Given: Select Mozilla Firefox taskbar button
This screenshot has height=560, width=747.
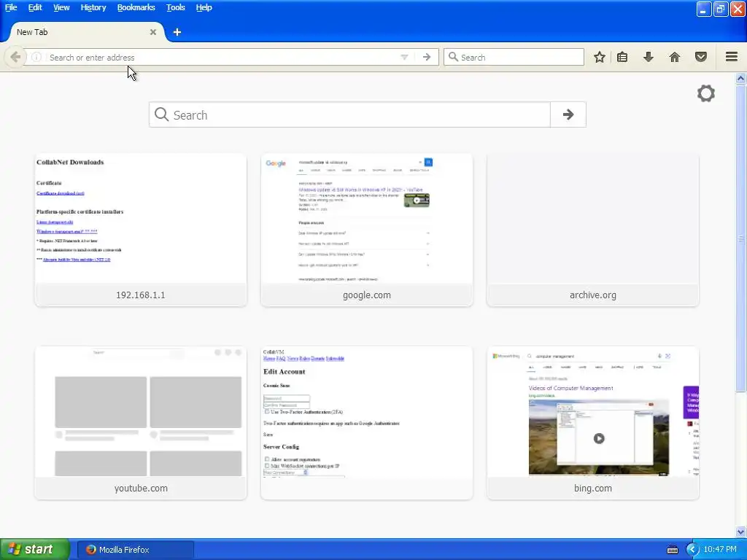Looking at the screenshot, I should tap(135, 550).
